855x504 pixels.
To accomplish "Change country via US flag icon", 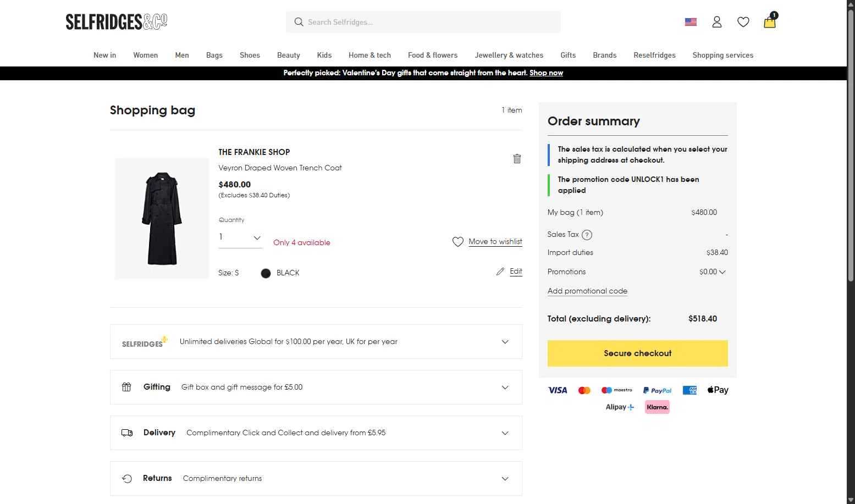I will [x=691, y=22].
